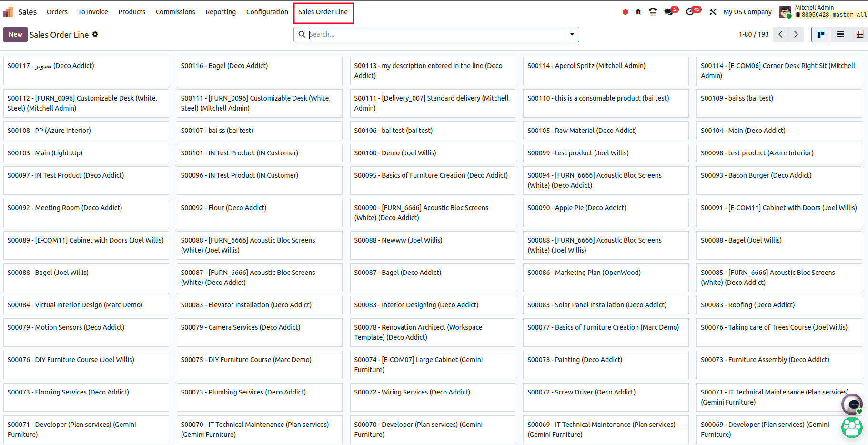This screenshot has width=868, height=445.
Task: Click Mitchell Admin avatar
Action: point(785,12)
